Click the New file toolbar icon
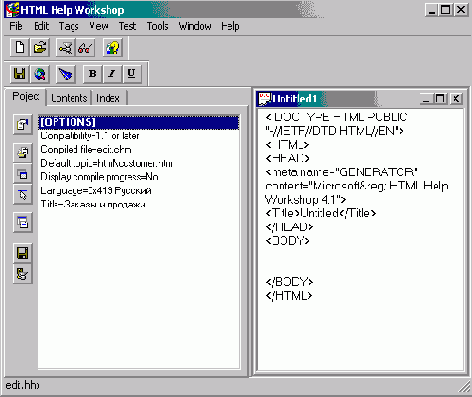 pos(20,48)
